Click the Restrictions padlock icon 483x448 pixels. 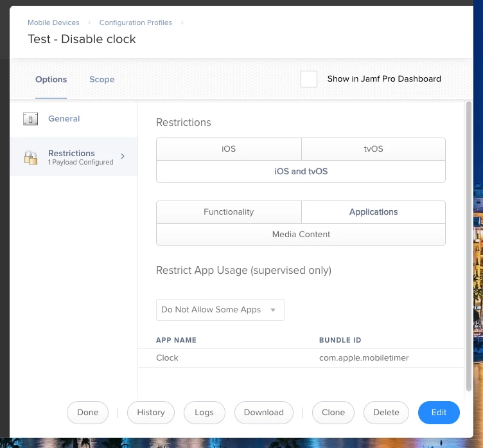coord(30,157)
